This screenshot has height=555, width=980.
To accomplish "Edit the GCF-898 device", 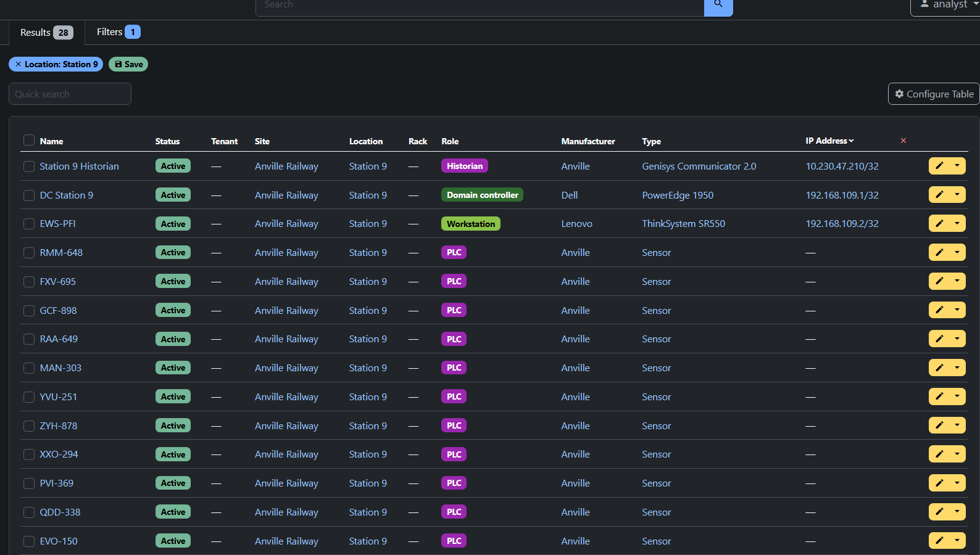I will coord(939,310).
